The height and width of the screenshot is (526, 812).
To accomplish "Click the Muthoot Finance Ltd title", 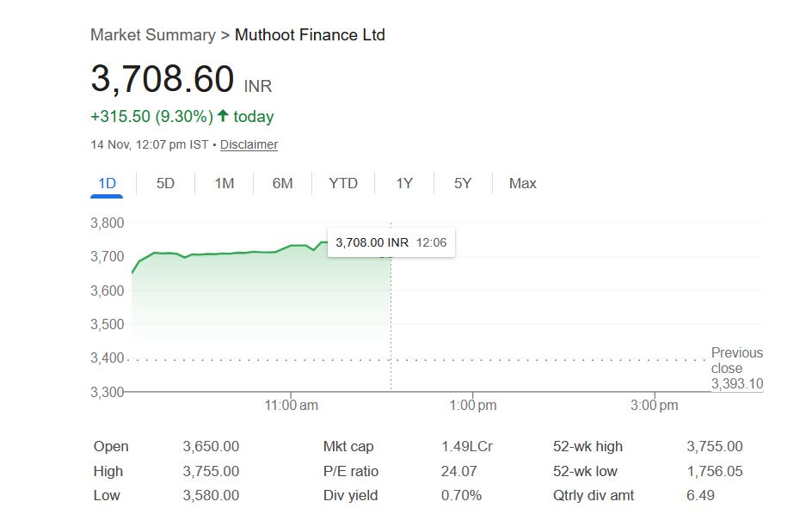I will coord(310,35).
